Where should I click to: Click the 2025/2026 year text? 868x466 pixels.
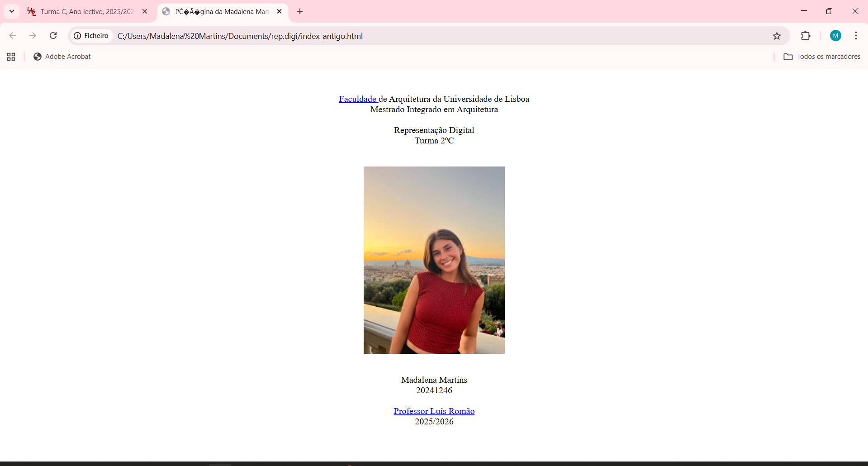(x=434, y=422)
